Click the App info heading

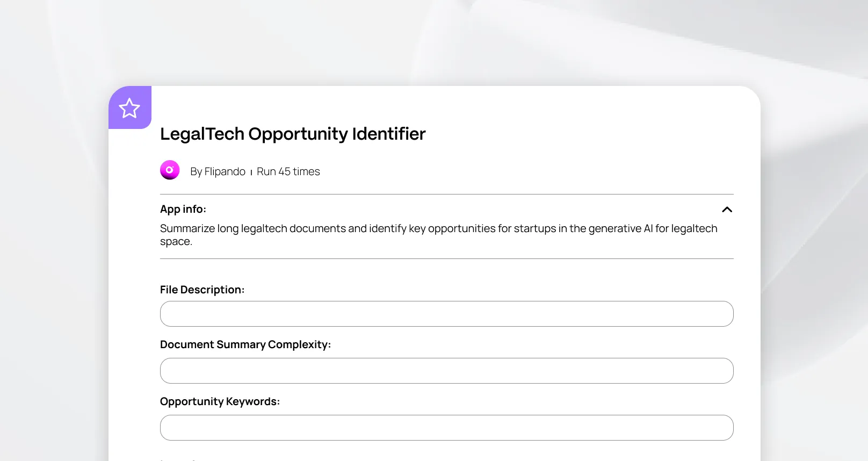(183, 209)
